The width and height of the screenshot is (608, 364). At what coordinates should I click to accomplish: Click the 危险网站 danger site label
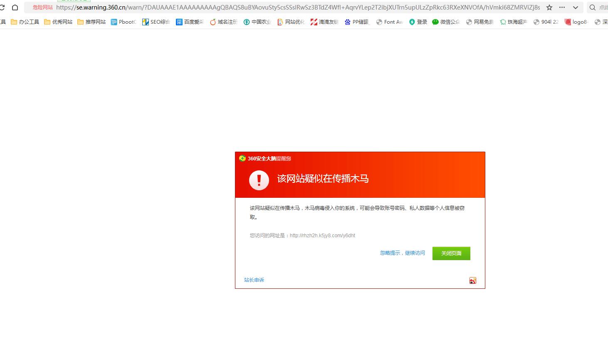coord(42,7)
